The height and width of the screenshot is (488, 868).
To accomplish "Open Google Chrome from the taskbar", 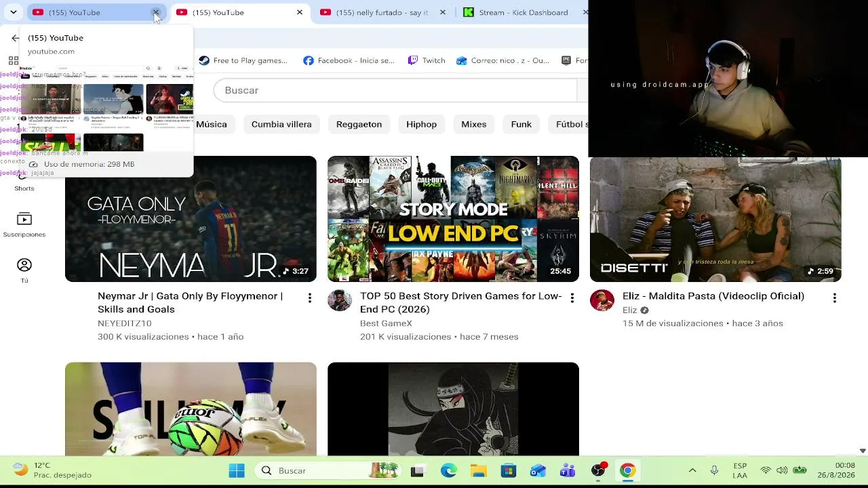I will [627, 470].
